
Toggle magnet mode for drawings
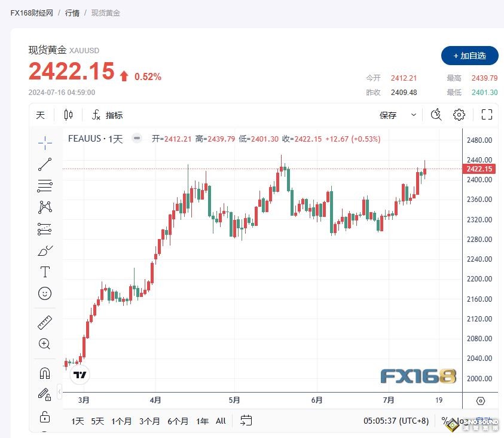point(45,373)
